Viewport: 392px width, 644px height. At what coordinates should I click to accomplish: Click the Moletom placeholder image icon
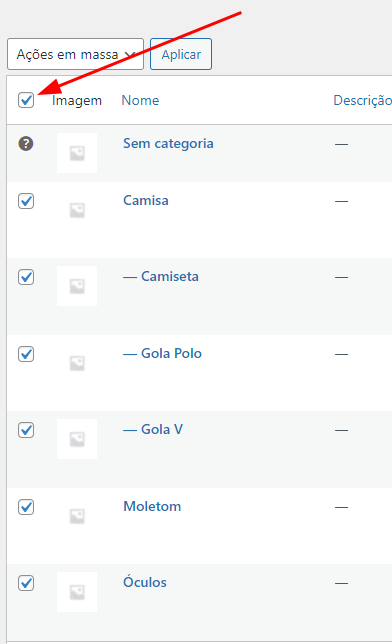pos(77,516)
